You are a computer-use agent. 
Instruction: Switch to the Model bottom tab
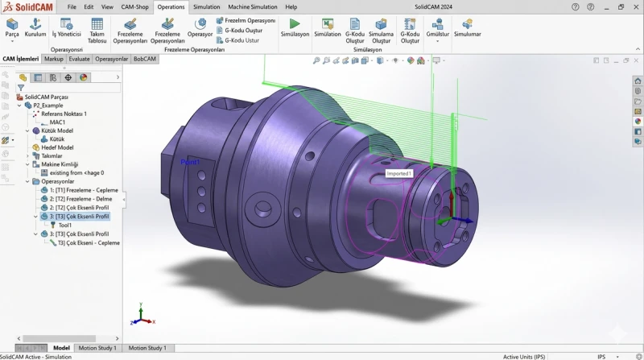pyautogui.click(x=62, y=348)
